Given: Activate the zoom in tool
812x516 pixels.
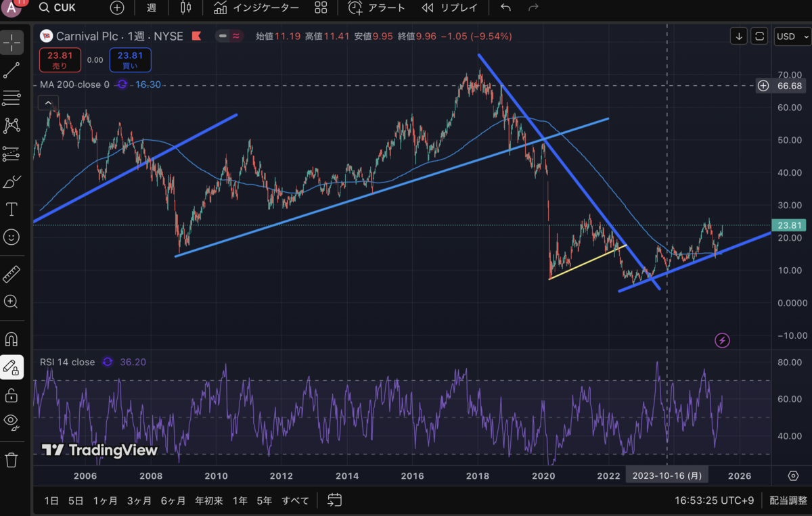Looking at the screenshot, I should [x=12, y=302].
